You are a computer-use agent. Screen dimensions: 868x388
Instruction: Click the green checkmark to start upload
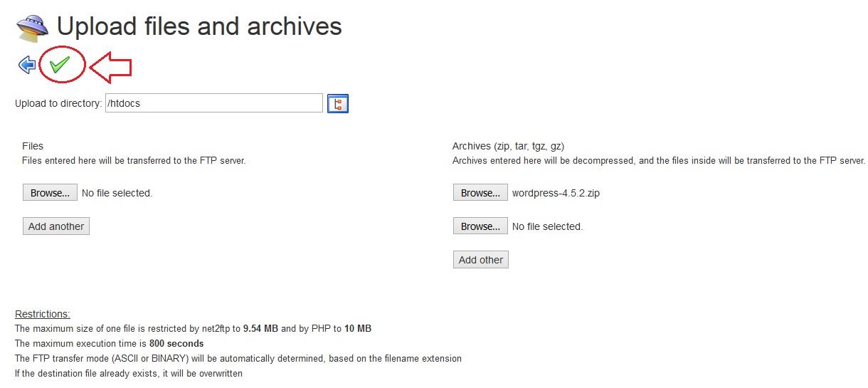point(60,65)
